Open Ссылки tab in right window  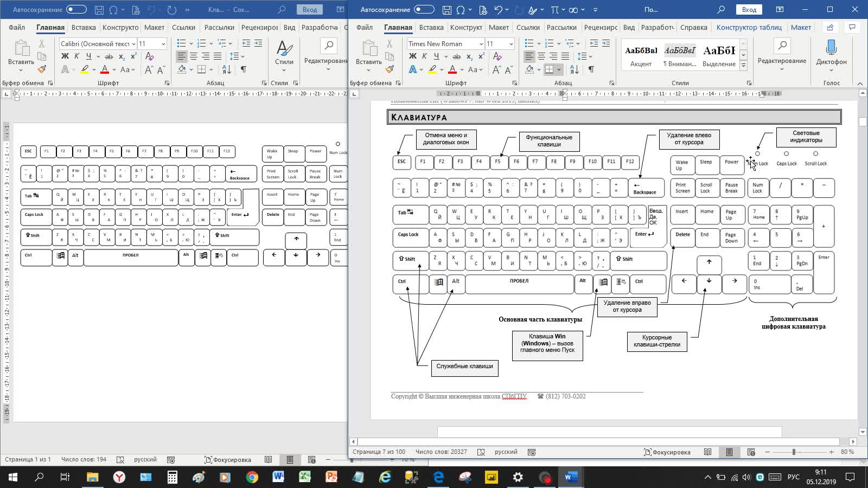point(528,27)
